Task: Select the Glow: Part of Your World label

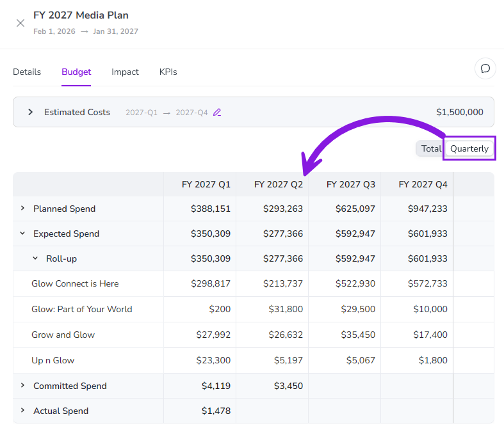Action: (x=81, y=309)
